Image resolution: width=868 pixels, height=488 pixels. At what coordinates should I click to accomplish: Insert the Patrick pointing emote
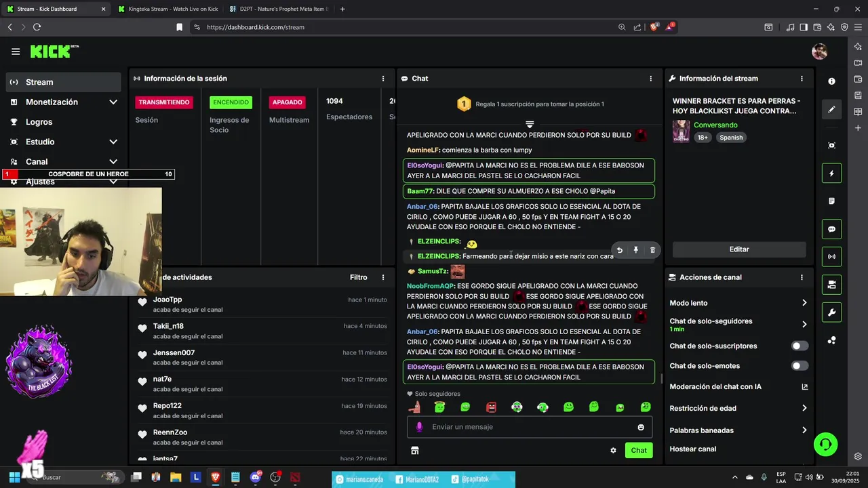[414, 407]
